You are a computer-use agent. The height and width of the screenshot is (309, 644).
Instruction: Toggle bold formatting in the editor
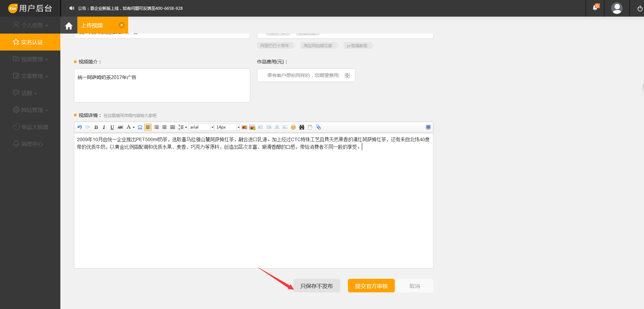pyautogui.click(x=96, y=127)
